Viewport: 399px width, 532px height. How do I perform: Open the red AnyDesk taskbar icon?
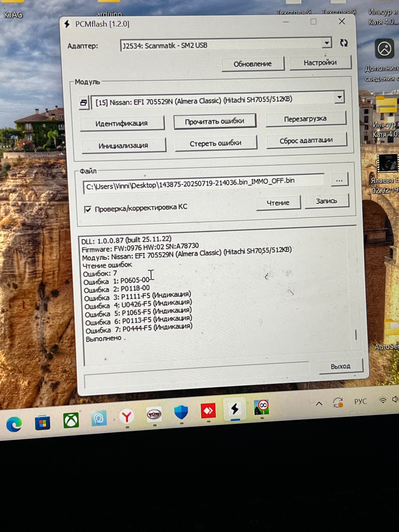[x=208, y=410]
